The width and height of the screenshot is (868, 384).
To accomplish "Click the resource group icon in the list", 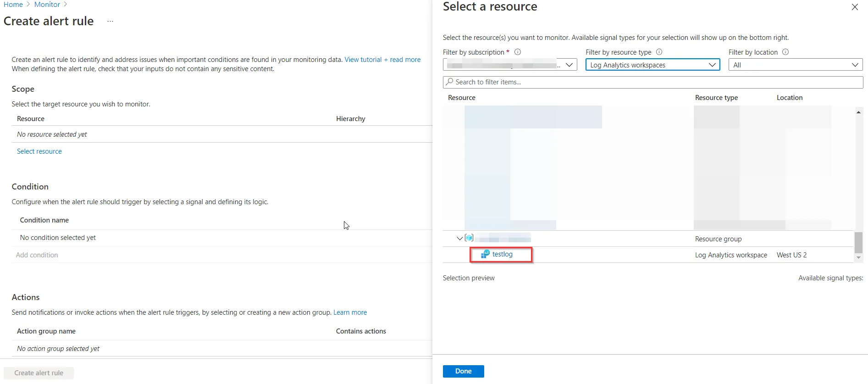I will coord(469,238).
